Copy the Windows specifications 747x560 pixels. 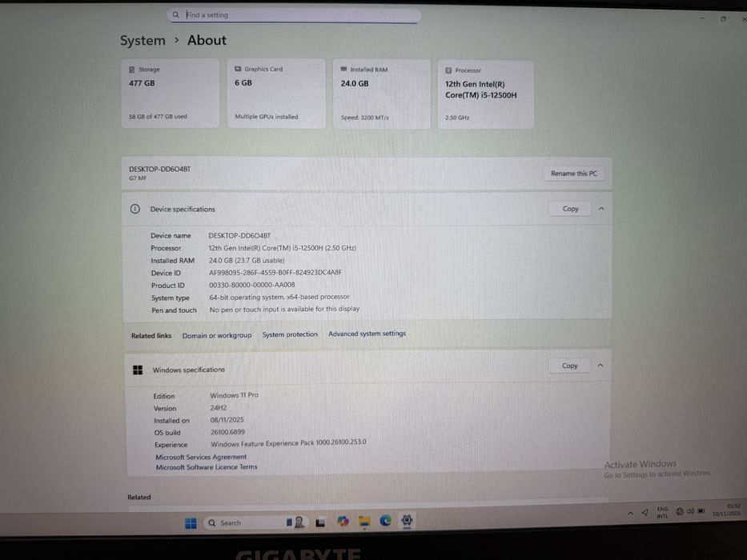tap(569, 366)
